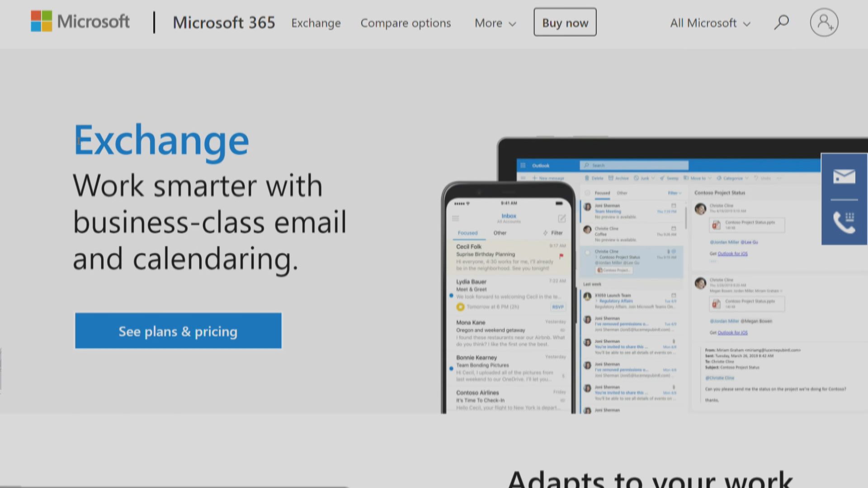
Task: Click the Buy now button
Action: 565,22
